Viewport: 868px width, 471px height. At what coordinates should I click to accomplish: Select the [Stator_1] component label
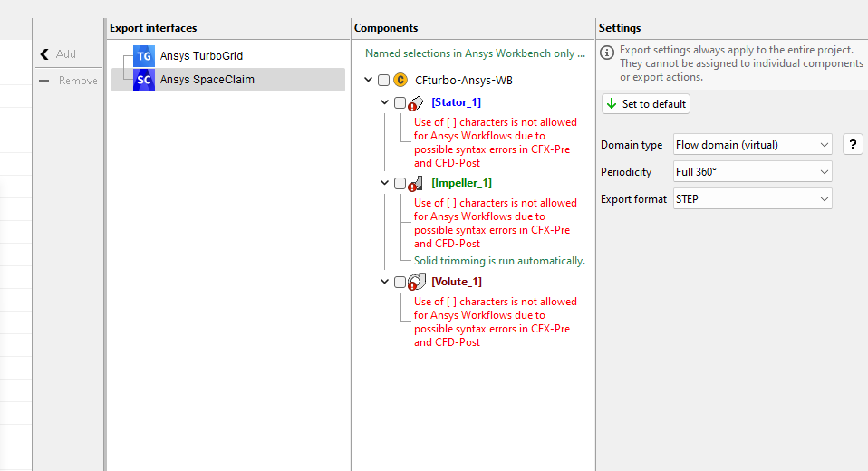coord(456,102)
